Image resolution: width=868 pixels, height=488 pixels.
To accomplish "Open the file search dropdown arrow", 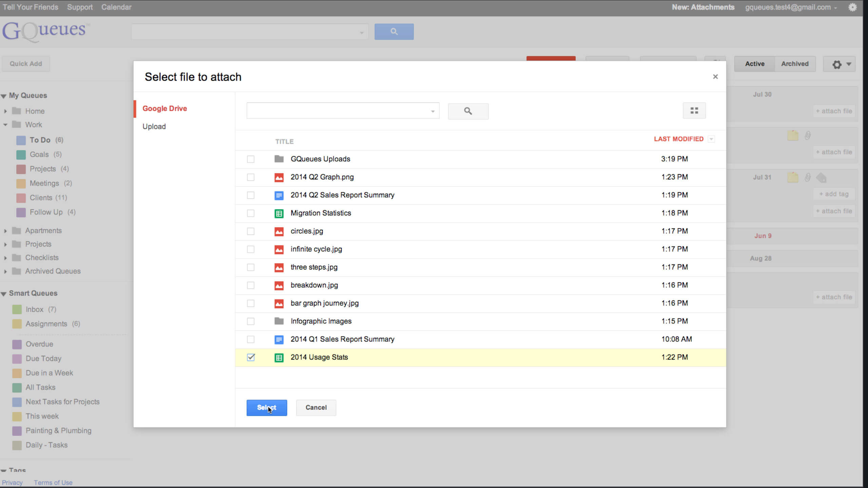I will [433, 111].
